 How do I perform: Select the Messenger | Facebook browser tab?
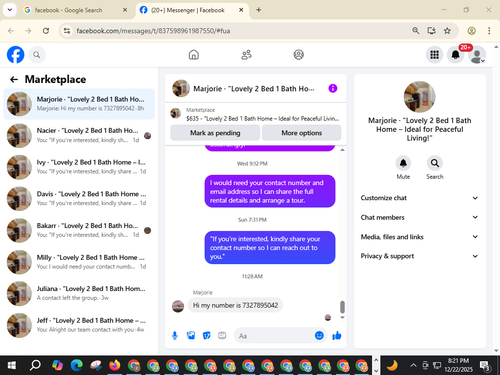[x=192, y=10]
